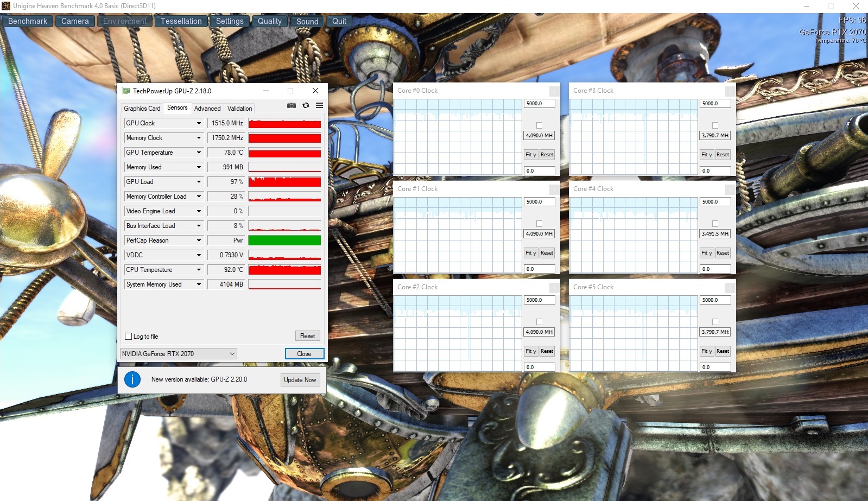Click the green PerfCap Reason bar
The height and width of the screenshot is (501, 868).
pos(284,240)
